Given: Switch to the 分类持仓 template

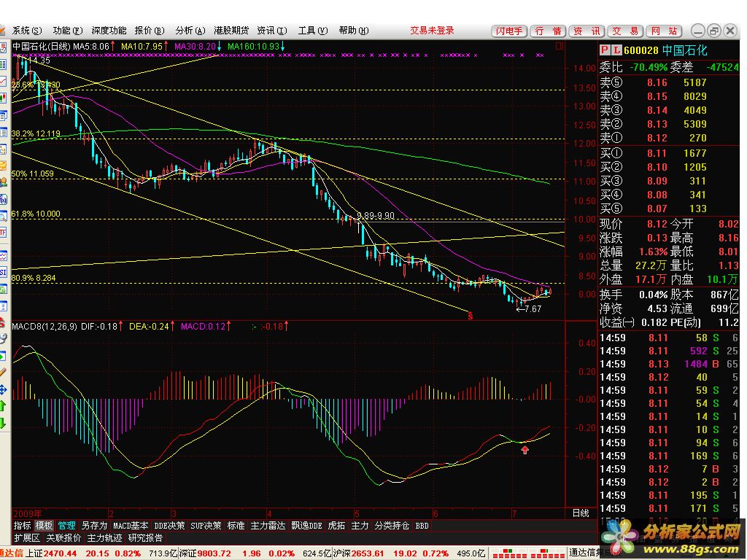Looking at the screenshot, I should (392, 526).
